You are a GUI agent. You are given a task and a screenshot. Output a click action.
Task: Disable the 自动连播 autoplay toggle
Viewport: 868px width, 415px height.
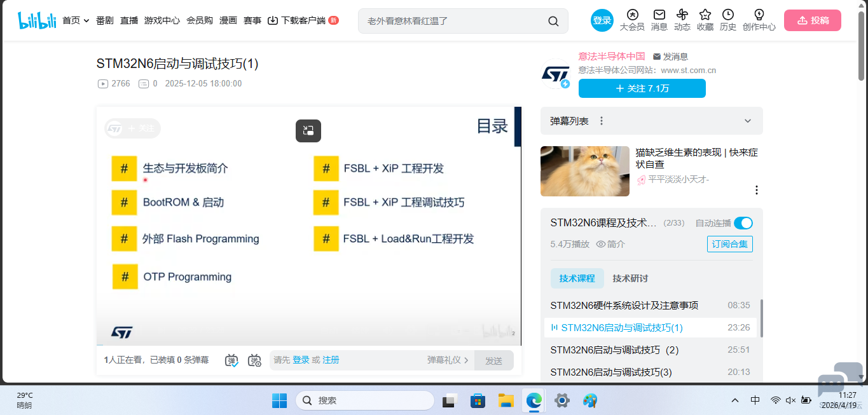coord(743,223)
